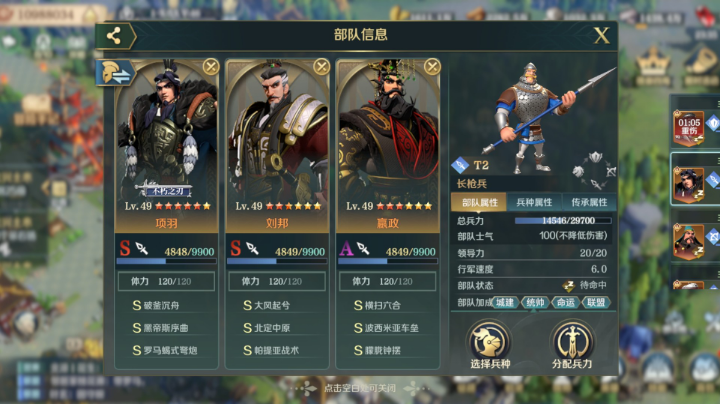Switch to the 部队属性 tab
720x404 pixels.
pos(479,202)
